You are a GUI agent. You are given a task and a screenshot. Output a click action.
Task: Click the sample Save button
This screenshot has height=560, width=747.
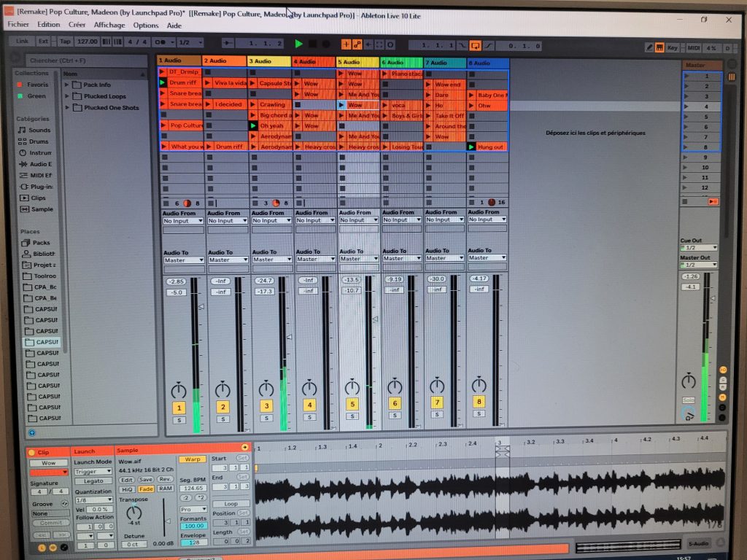[x=145, y=480]
